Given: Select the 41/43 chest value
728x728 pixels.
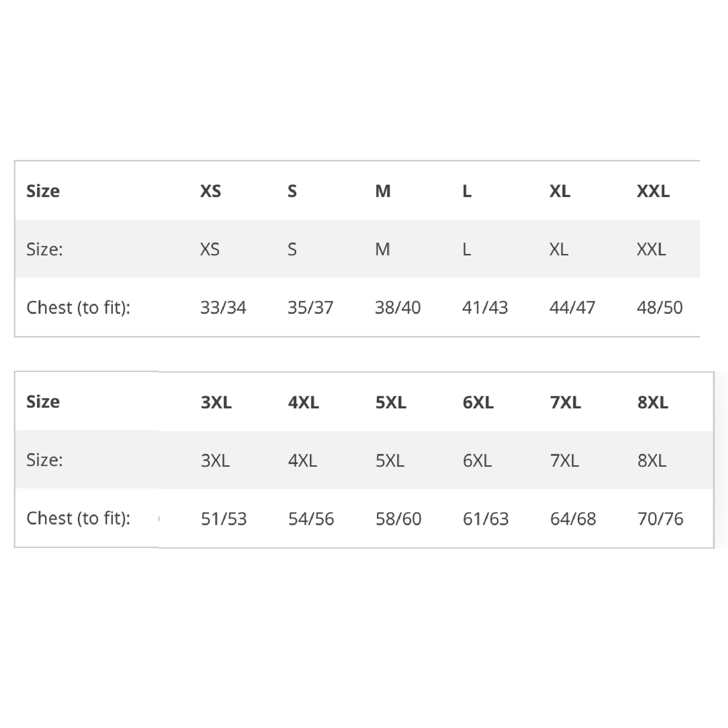Looking at the screenshot, I should (485, 308).
